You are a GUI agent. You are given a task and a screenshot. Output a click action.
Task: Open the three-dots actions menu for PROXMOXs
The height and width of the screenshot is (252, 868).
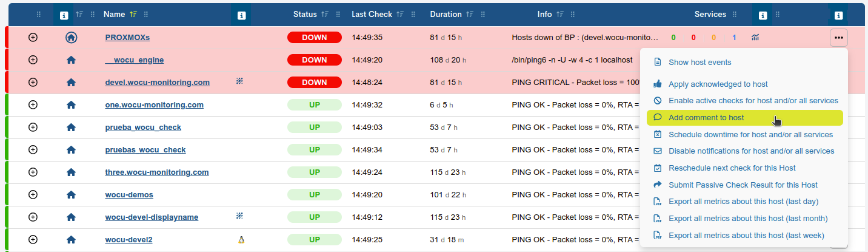(x=839, y=37)
